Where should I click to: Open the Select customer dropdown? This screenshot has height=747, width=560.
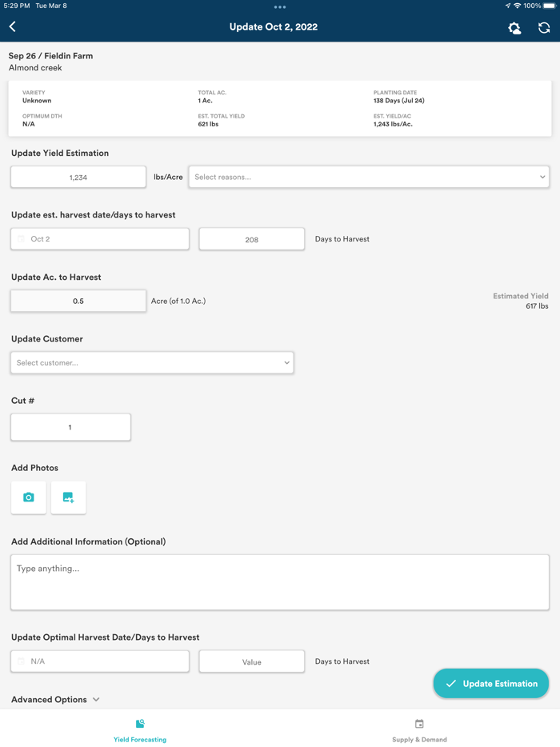[x=152, y=362]
